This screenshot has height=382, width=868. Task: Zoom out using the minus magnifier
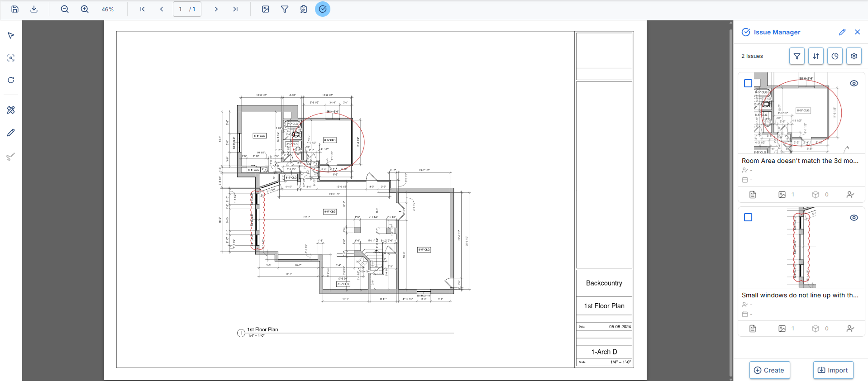point(65,9)
